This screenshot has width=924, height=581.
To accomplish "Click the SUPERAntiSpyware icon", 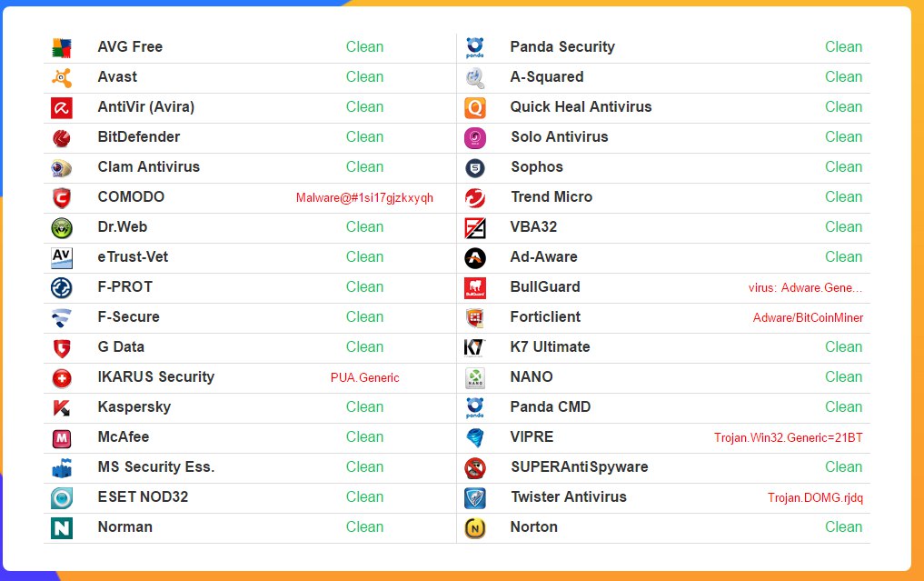I will (x=475, y=467).
